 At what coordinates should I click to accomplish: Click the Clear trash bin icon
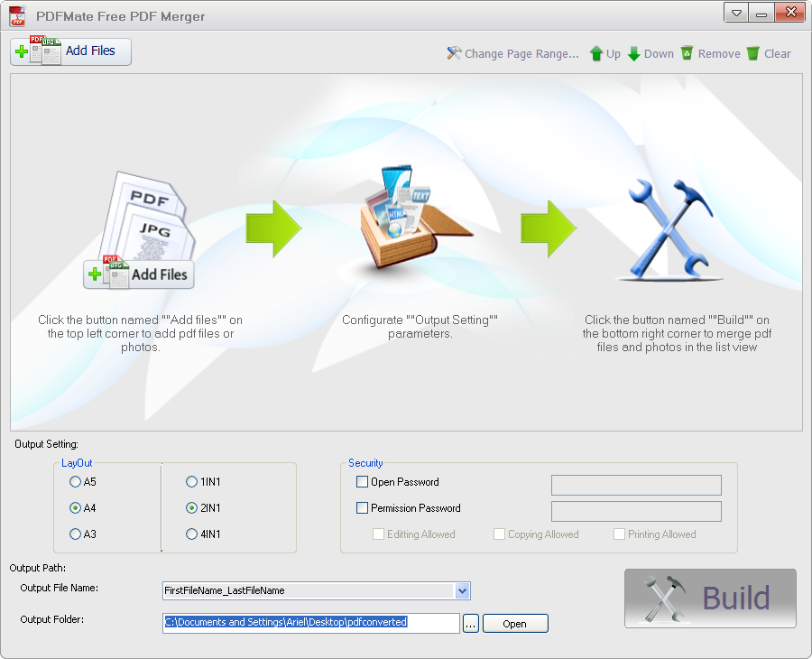(753, 53)
